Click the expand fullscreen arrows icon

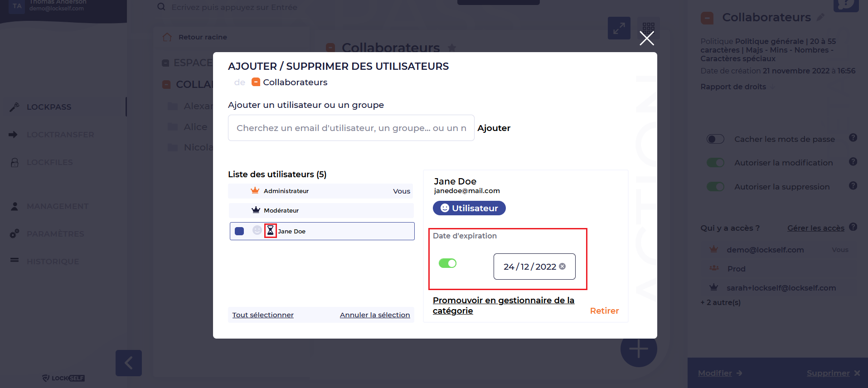pyautogui.click(x=619, y=28)
